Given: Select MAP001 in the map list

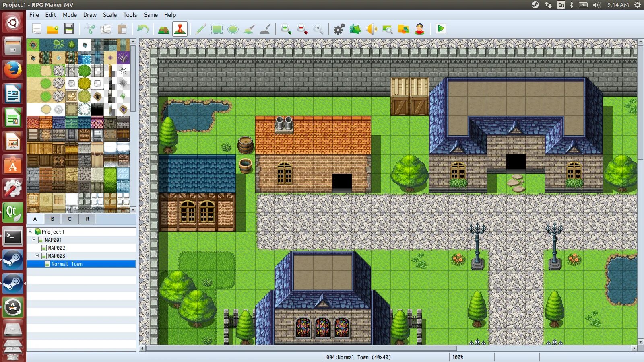Looking at the screenshot, I should pyautogui.click(x=53, y=240).
